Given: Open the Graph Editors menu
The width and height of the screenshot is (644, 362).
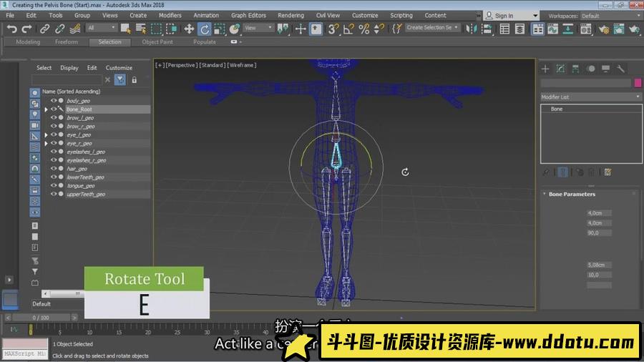Looking at the screenshot, I should 248,15.
